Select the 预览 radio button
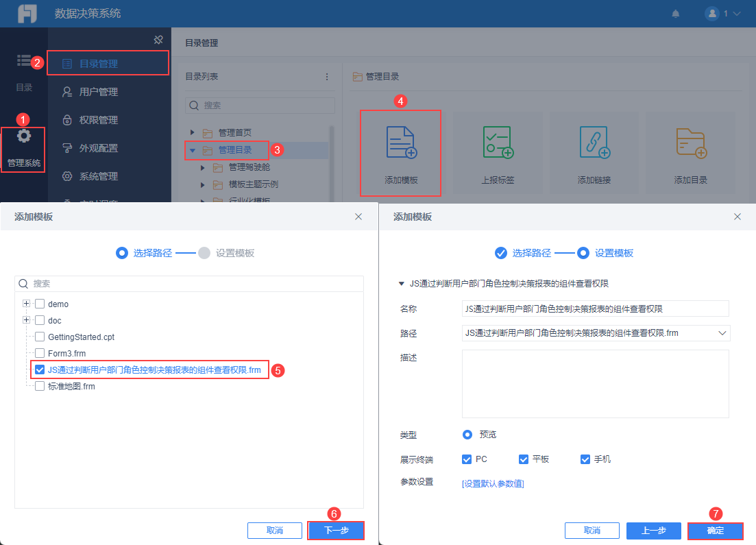Image resolution: width=756 pixels, height=545 pixels. pyautogui.click(x=467, y=435)
